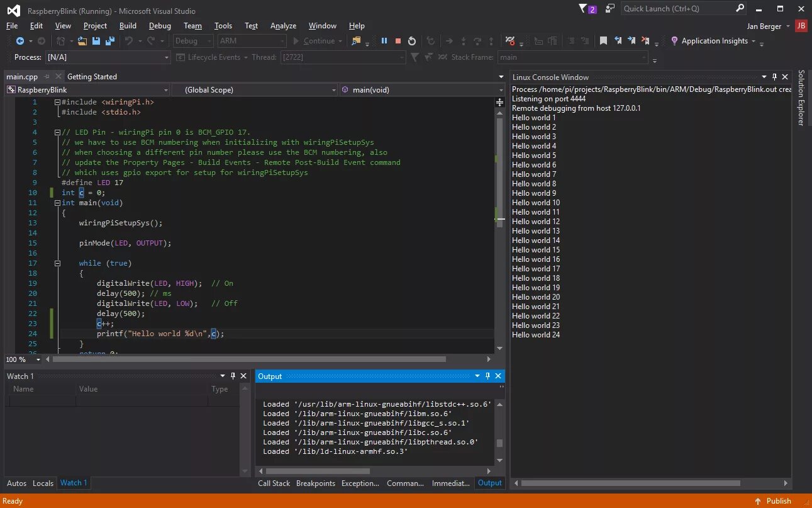Viewport: 812px width, 508px height.
Task: Click the Publish button in the status bar
Action: (778, 500)
